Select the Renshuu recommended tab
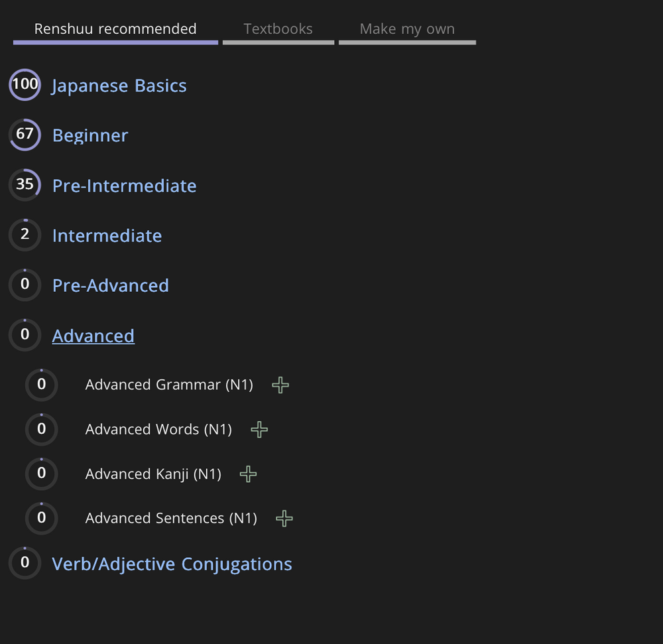 pos(115,29)
